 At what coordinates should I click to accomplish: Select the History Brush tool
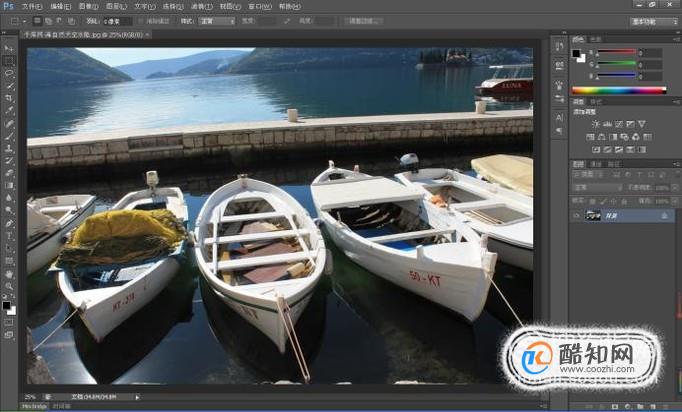point(9,161)
